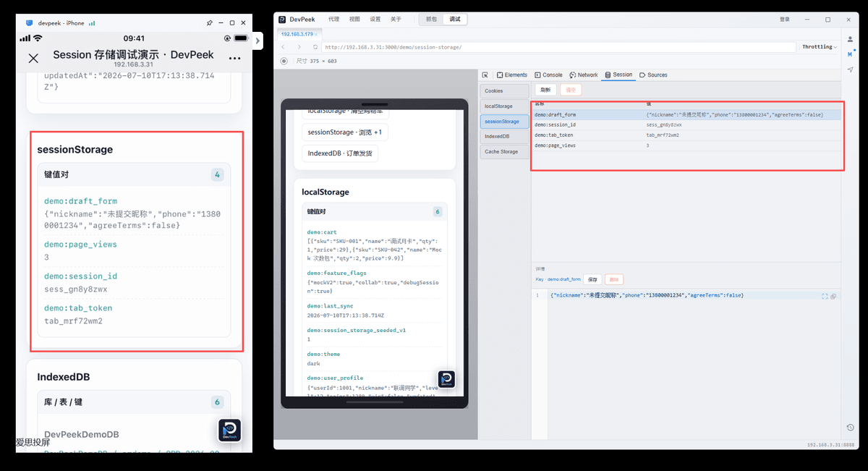This screenshot has height=471, width=868.
Task: Click demo:cart key in device preview
Action: click(321, 232)
